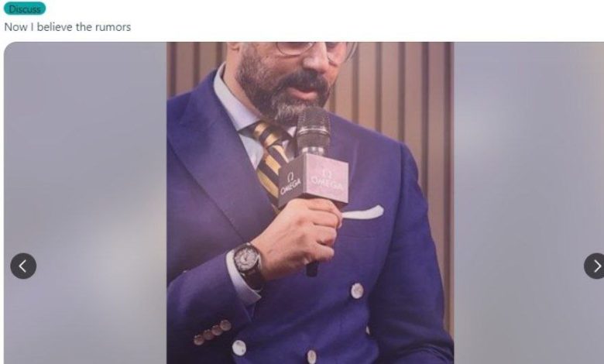This screenshot has width=604, height=364.
Task: Click the Omega side logo on microphone cube
Action: (x=291, y=184)
